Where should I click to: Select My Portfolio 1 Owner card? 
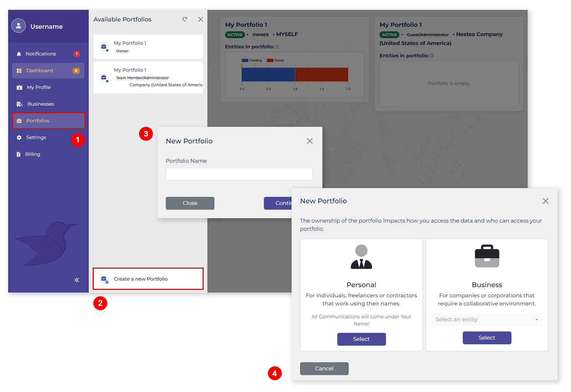click(x=148, y=47)
